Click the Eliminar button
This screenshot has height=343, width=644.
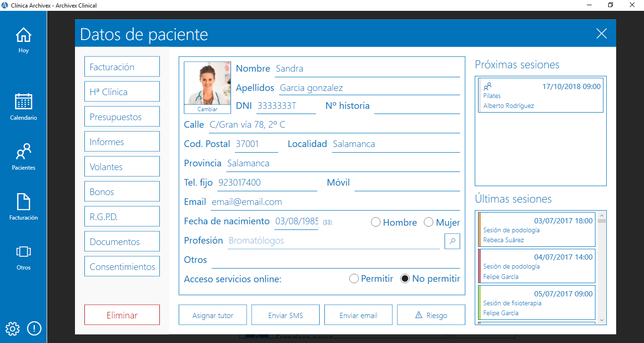pos(122,314)
